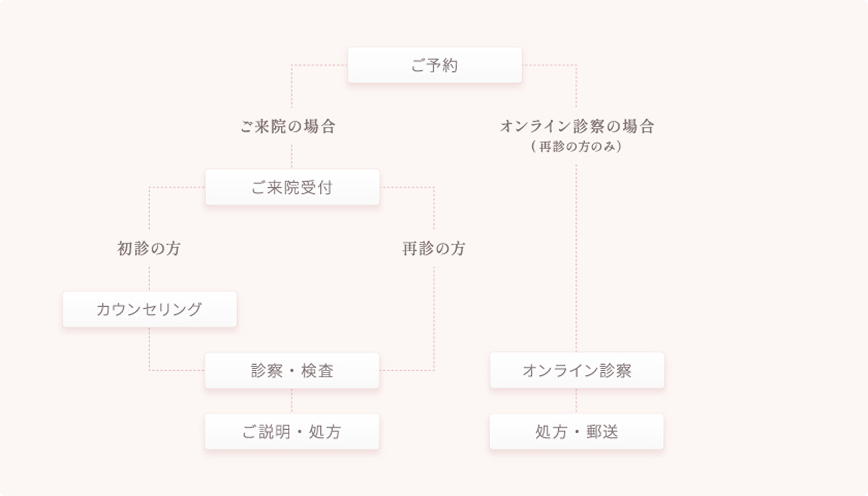Click dotted line from 再診の方 down to 診察・検査
This screenshot has width=868, height=496.
coord(434,320)
